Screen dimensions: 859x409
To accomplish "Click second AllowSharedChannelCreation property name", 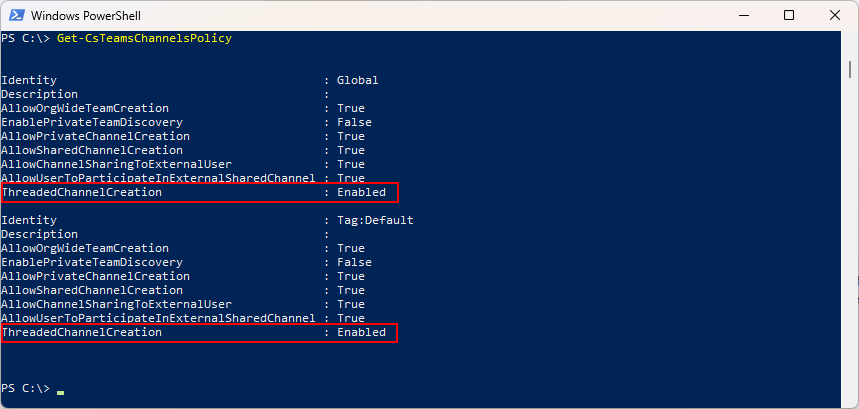I will [92, 290].
